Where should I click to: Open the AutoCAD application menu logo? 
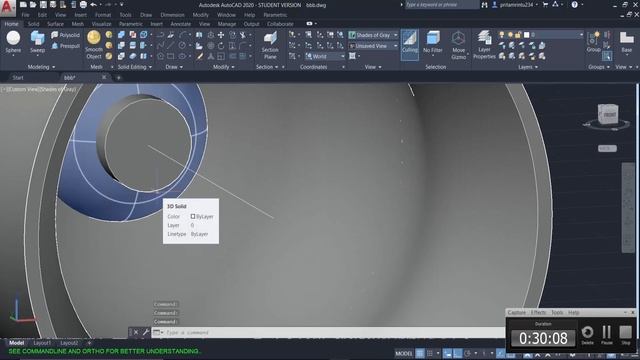7,7
